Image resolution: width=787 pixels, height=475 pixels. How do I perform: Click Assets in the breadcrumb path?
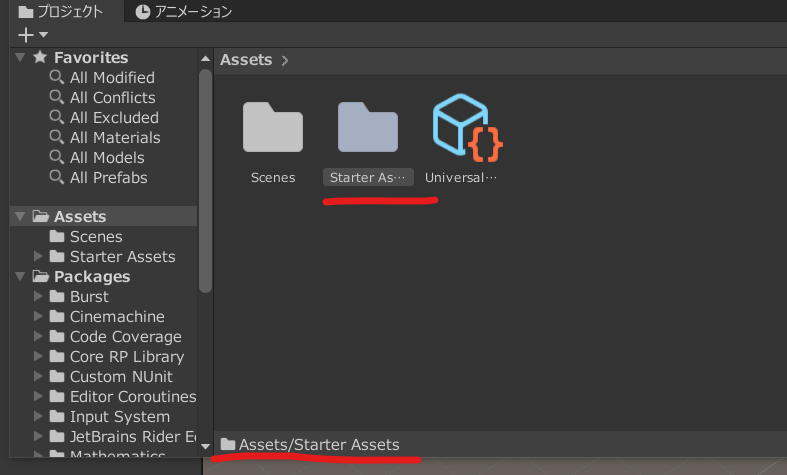[246, 60]
